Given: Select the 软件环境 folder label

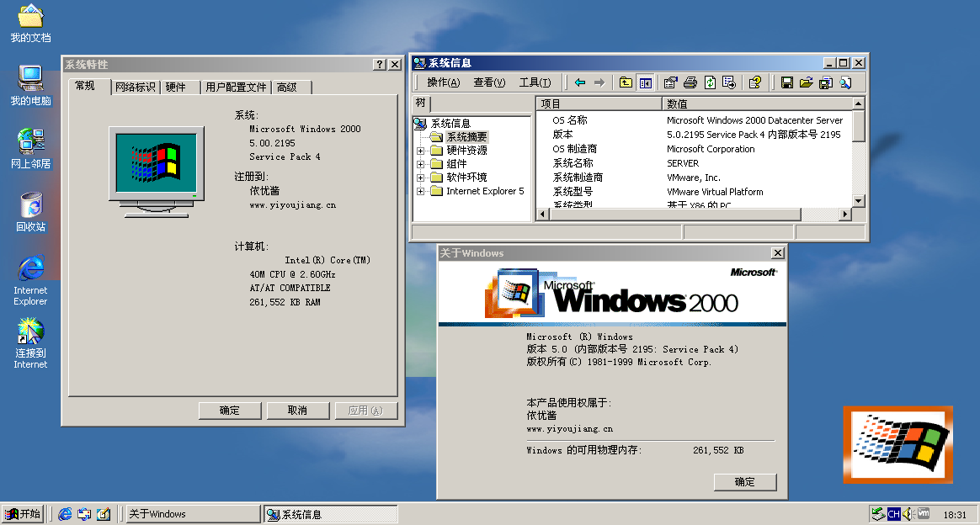Looking at the screenshot, I should (x=466, y=178).
